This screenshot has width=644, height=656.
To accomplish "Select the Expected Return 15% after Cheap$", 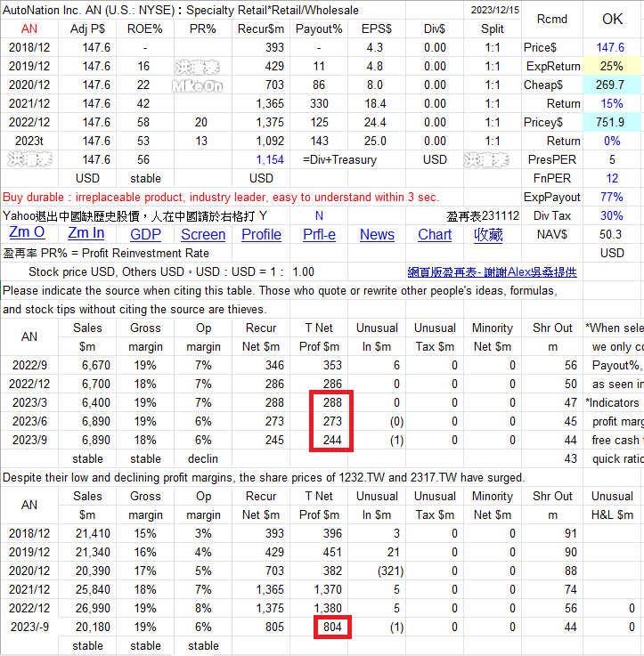I will [x=611, y=103].
